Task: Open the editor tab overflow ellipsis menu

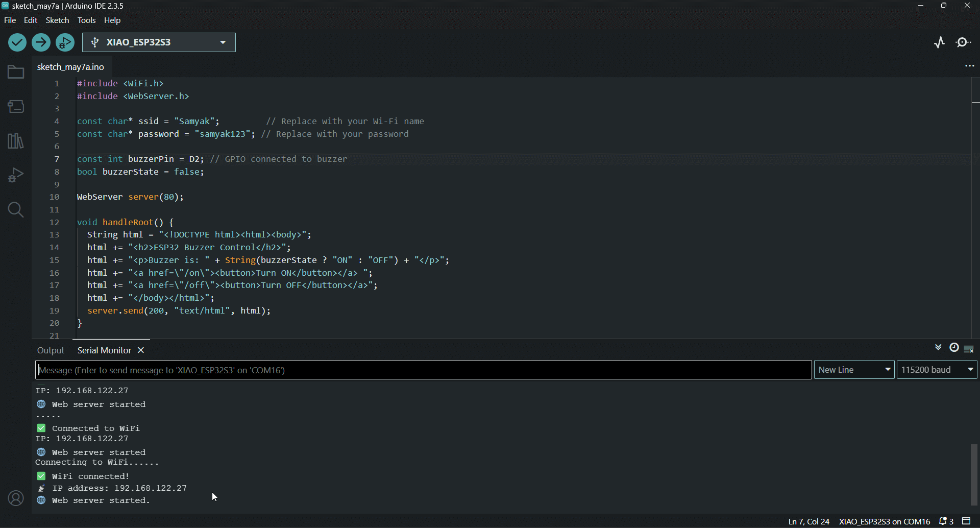Action: coord(970,66)
